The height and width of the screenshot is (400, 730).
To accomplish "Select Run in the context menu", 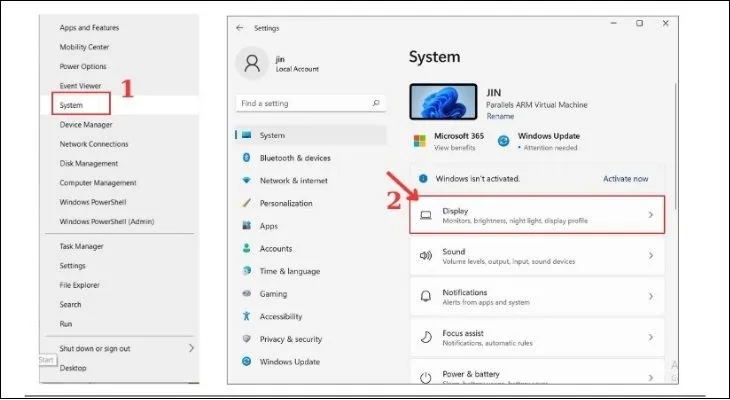I will pyautogui.click(x=66, y=324).
